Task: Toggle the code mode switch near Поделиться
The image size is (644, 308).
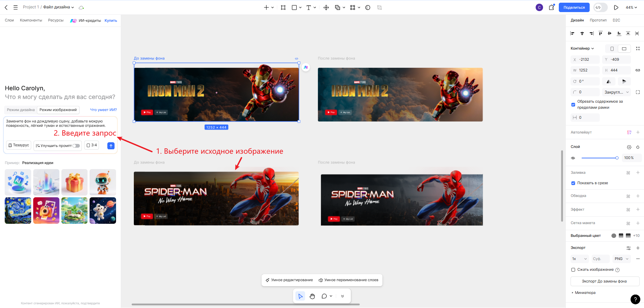Action: point(600,7)
